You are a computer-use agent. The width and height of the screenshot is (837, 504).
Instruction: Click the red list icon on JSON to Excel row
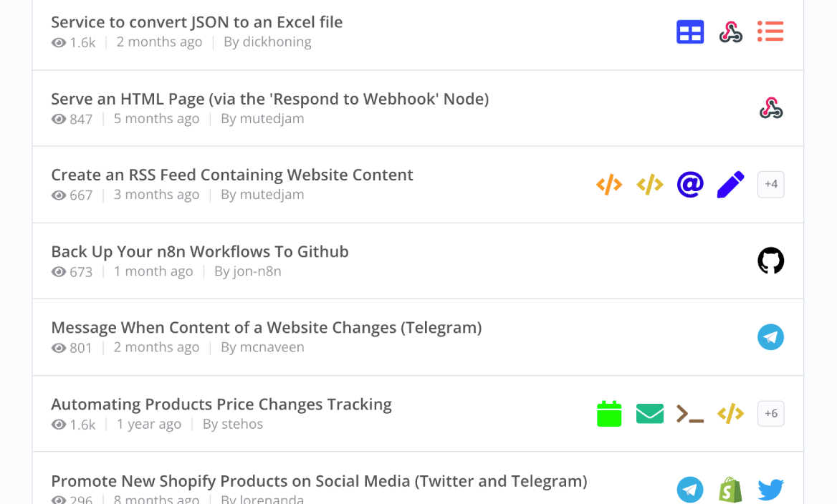[770, 31]
